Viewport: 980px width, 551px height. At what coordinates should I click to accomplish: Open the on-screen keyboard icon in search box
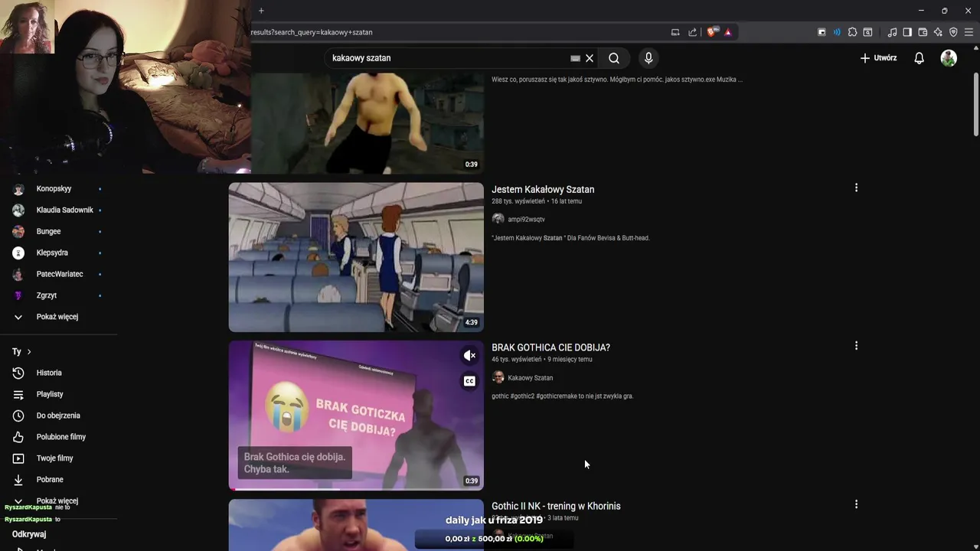[x=575, y=58]
